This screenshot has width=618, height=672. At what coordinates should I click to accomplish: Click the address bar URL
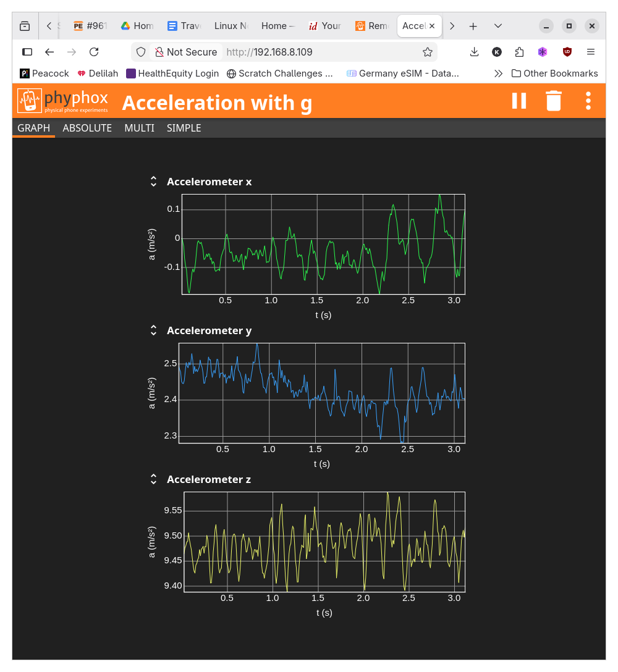(x=269, y=52)
